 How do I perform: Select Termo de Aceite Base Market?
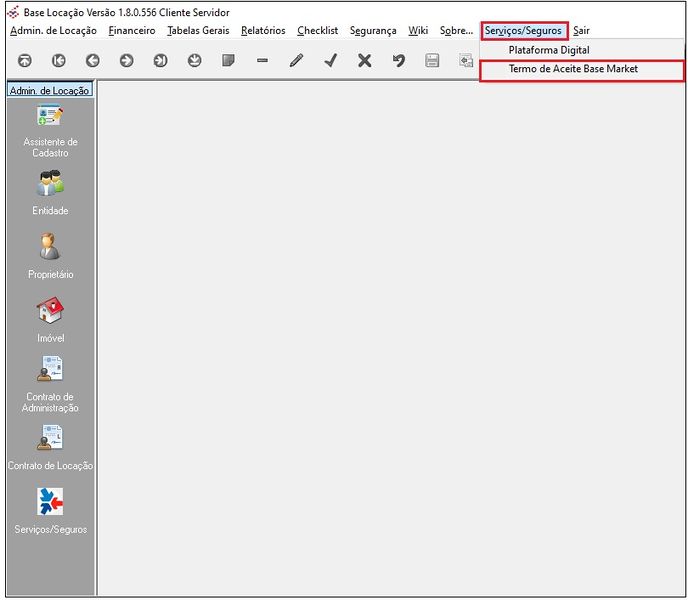point(572,70)
